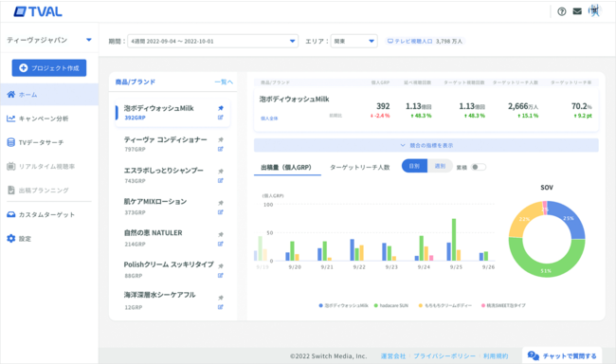The image size is (616, 364).
Task: Click the blue 25% SOV donut segment
Action: pyautogui.click(x=570, y=219)
